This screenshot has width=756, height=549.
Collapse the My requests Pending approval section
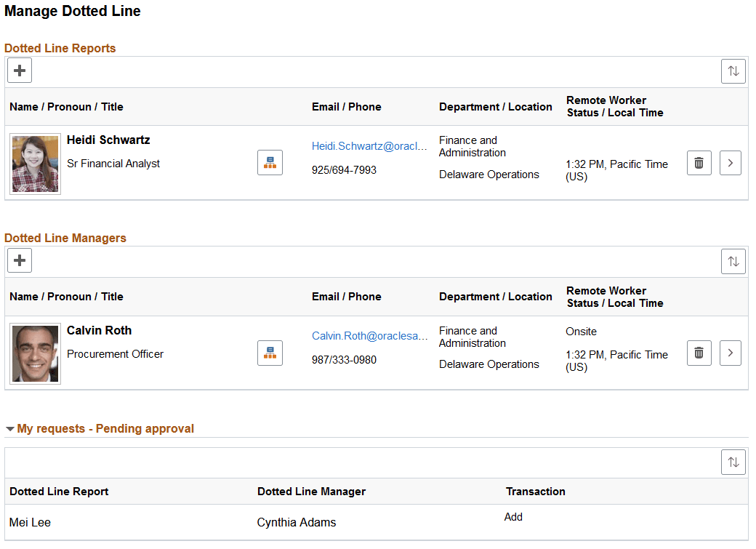(10, 428)
